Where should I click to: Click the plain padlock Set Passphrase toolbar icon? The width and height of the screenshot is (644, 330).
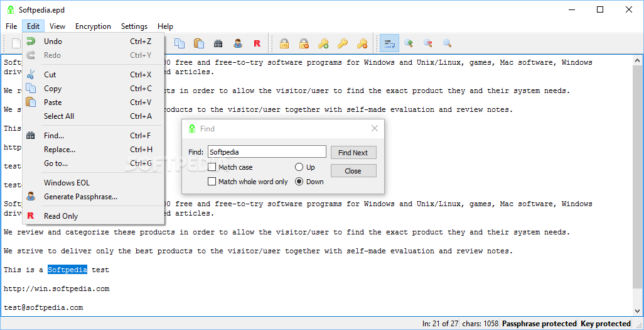(x=284, y=43)
